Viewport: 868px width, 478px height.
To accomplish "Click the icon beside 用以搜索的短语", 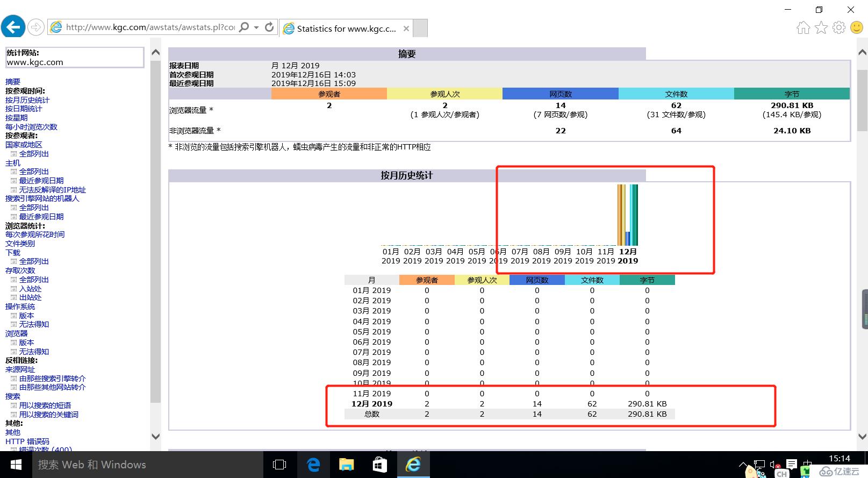I will click(14, 405).
